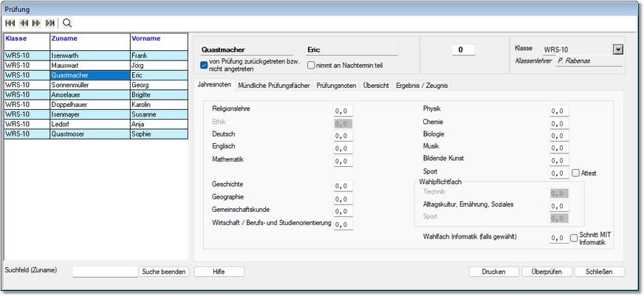Click the points field showing 0
The width and height of the screenshot is (644, 296).
464,49
